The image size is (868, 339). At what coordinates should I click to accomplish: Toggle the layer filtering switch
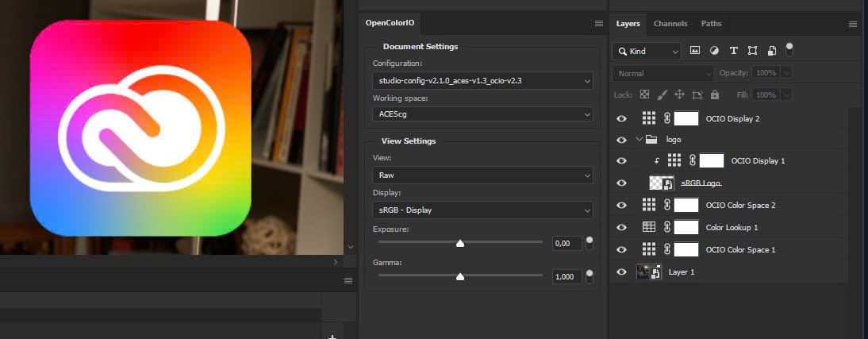pyautogui.click(x=789, y=49)
